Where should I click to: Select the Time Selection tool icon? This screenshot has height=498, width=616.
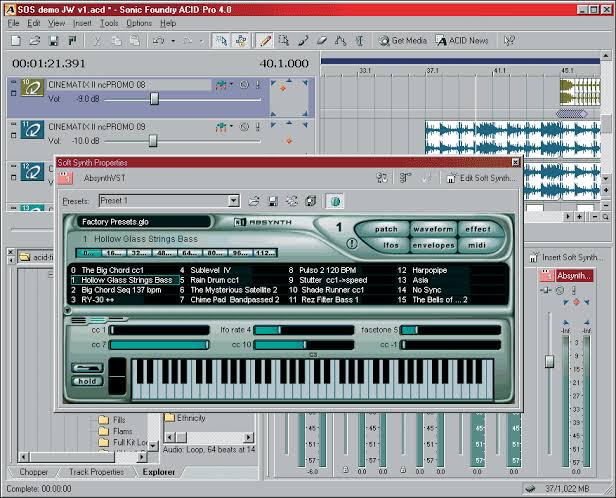359,40
